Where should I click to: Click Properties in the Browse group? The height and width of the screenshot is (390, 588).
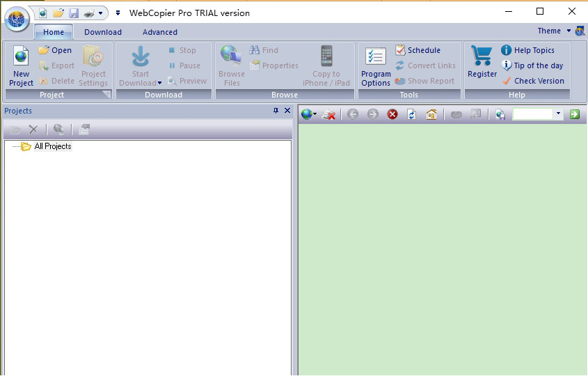point(274,65)
